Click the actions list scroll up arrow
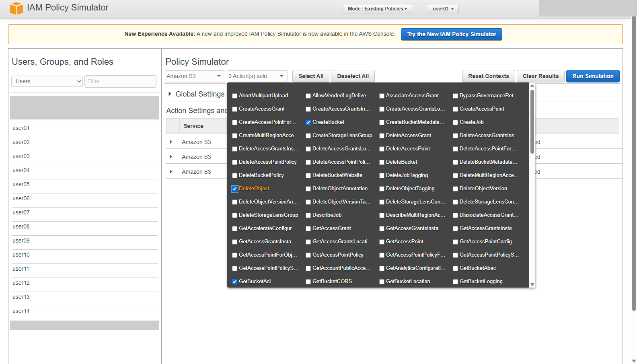Viewport: 637px width, 364px height. (532, 86)
